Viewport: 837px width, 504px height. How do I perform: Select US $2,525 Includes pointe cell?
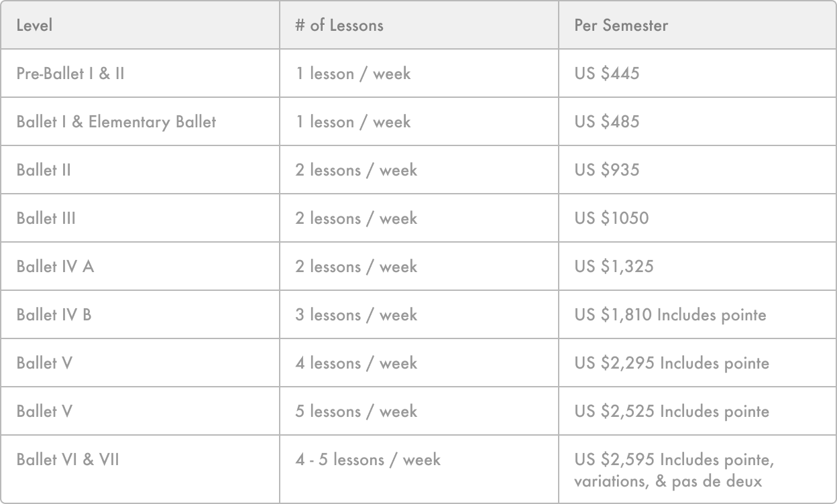click(x=671, y=412)
